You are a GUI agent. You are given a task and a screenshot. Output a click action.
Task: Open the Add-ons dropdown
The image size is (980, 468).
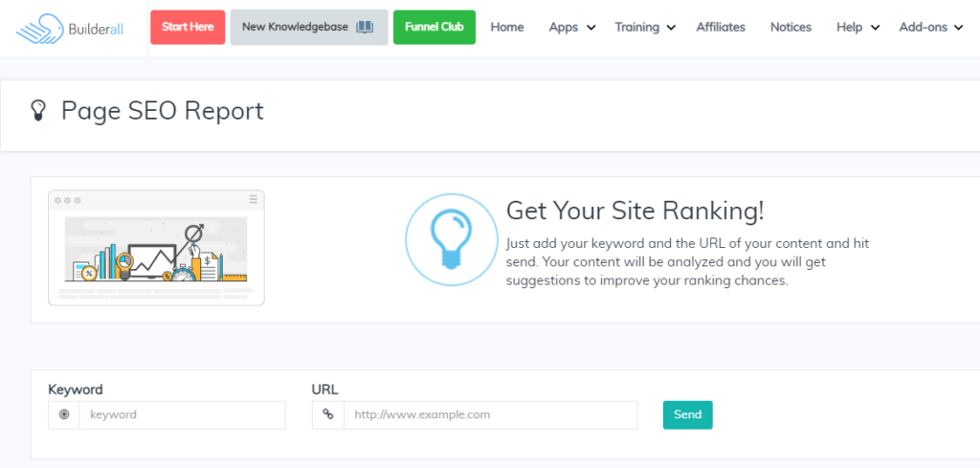coord(930,28)
